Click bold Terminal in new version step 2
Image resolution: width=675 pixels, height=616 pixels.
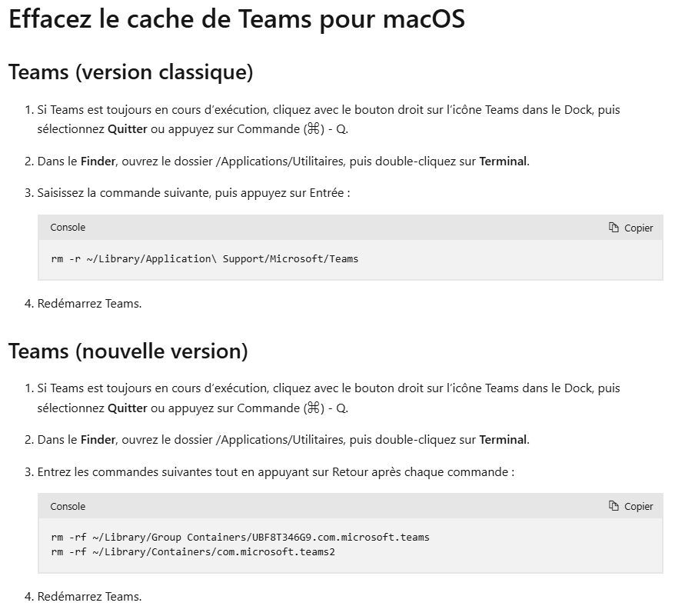pyautogui.click(x=503, y=440)
